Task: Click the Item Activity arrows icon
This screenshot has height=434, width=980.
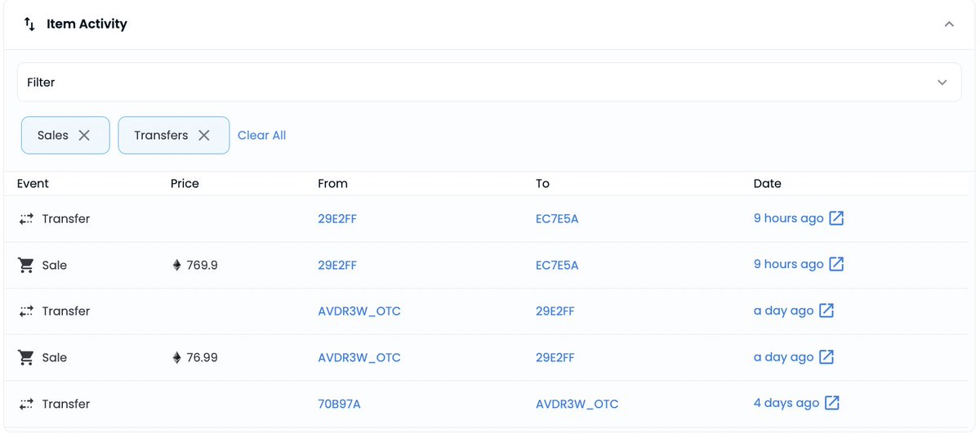Action: [x=29, y=25]
